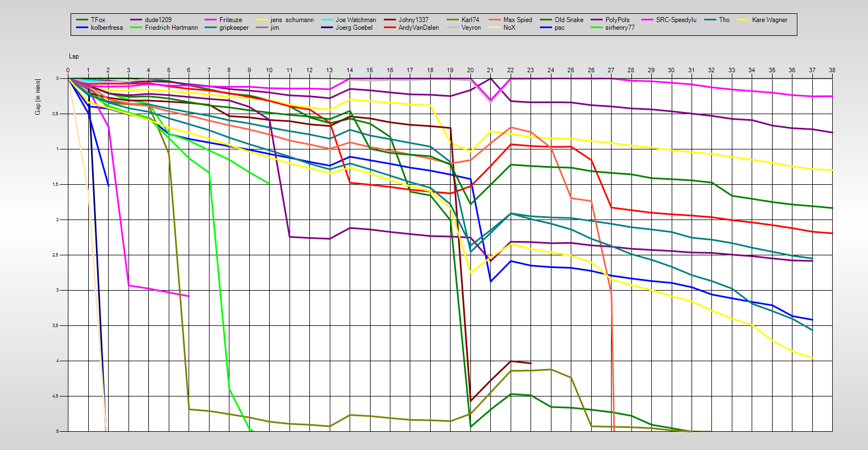868x450 pixels.
Task: Click the Old Snake legend label
Action: [x=569, y=20]
